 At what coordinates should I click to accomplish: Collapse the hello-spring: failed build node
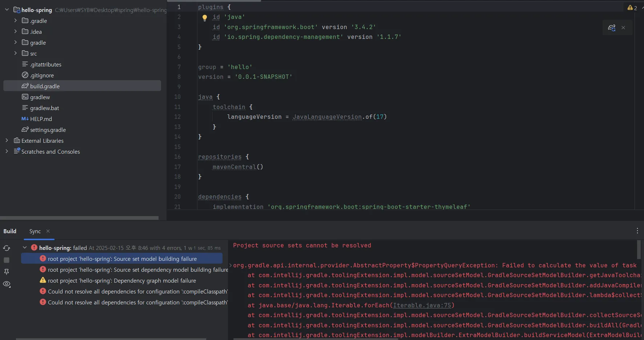(x=25, y=248)
